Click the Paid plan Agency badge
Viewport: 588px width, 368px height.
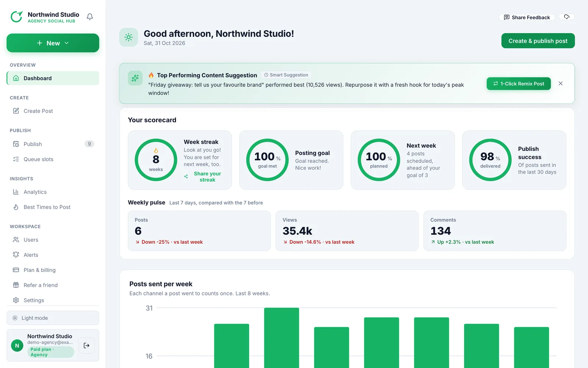coord(51,352)
